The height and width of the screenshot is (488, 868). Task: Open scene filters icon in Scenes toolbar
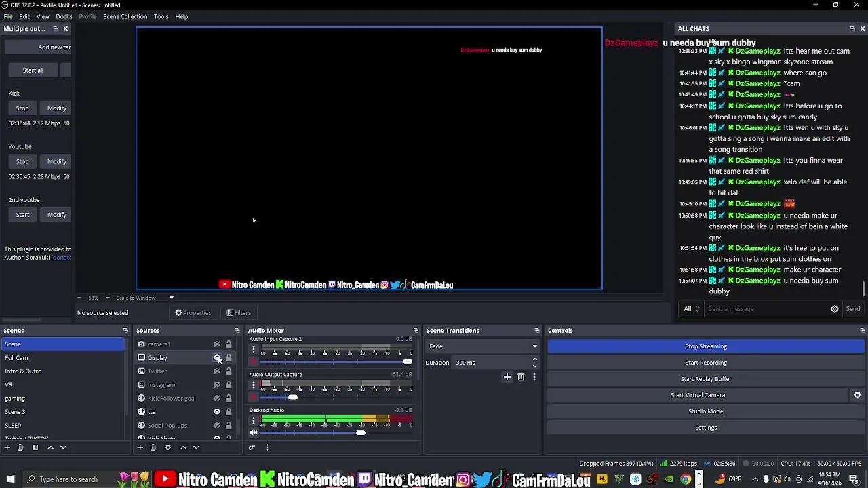[x=35, y=447]
